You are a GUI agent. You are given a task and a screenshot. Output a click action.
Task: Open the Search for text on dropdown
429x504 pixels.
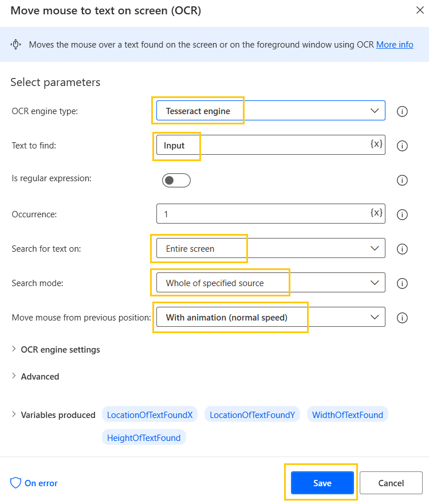tap(375, 248)
